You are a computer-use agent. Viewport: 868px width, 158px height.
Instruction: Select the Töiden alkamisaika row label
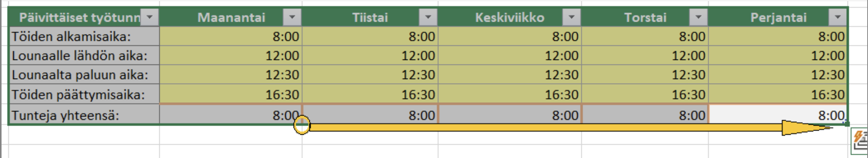[84, 37]
